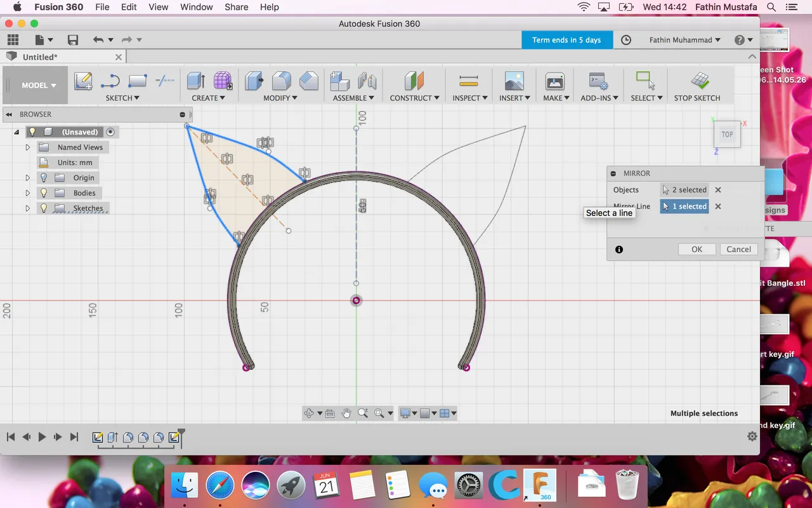Click the Stop Sketch icon
Screen dimensions: 812x508
(x=700, y=81)
